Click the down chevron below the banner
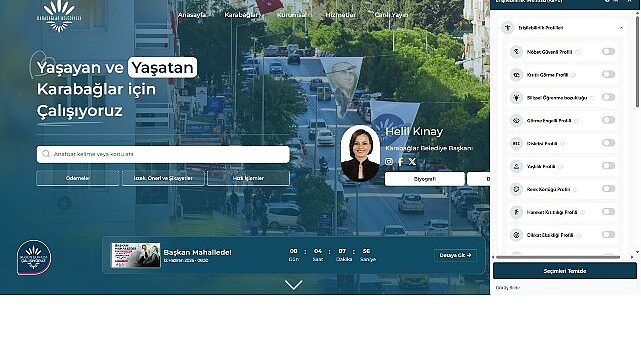The width and height of the screenshot is (641, 360). click(x=294, y=284)
